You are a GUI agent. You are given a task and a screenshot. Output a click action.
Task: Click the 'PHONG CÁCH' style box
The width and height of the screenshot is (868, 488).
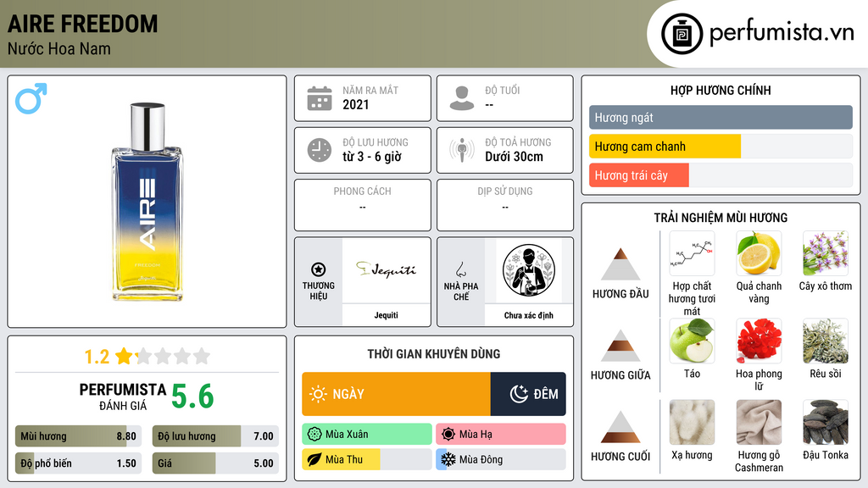(x=363, y=205)
